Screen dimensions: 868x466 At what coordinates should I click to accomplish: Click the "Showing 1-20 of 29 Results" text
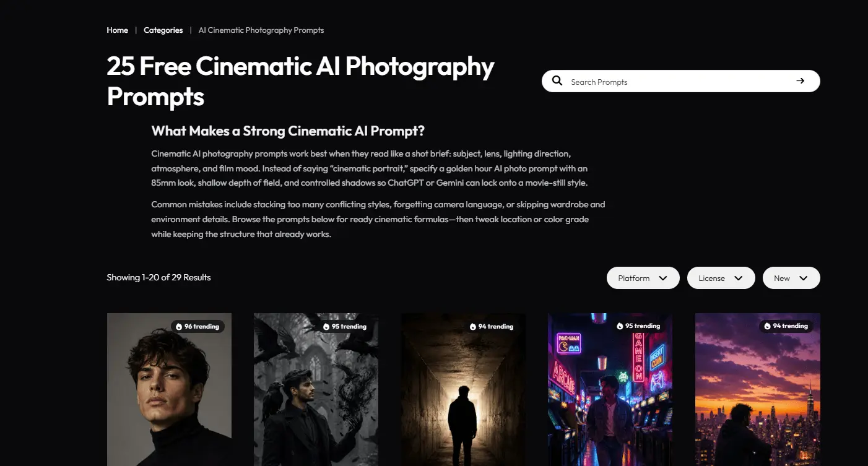click(158, 277)
